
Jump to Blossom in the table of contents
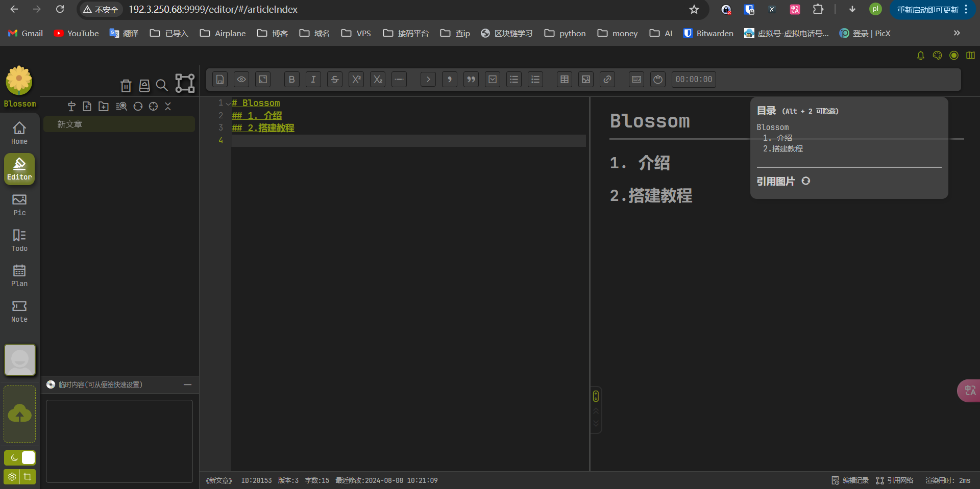tap(772, 127)
